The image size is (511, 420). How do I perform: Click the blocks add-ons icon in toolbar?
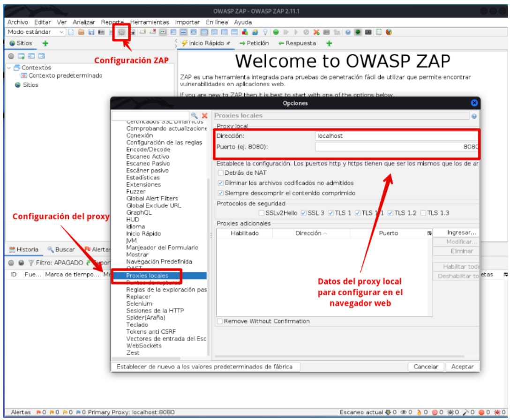point(245,32)
